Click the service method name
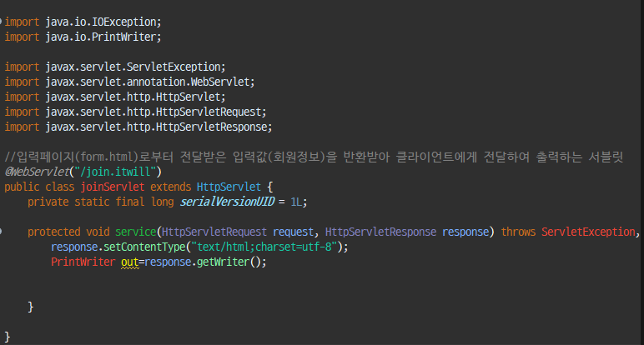The width and height of the screenshot is (644, 345). tap(135, 232)
